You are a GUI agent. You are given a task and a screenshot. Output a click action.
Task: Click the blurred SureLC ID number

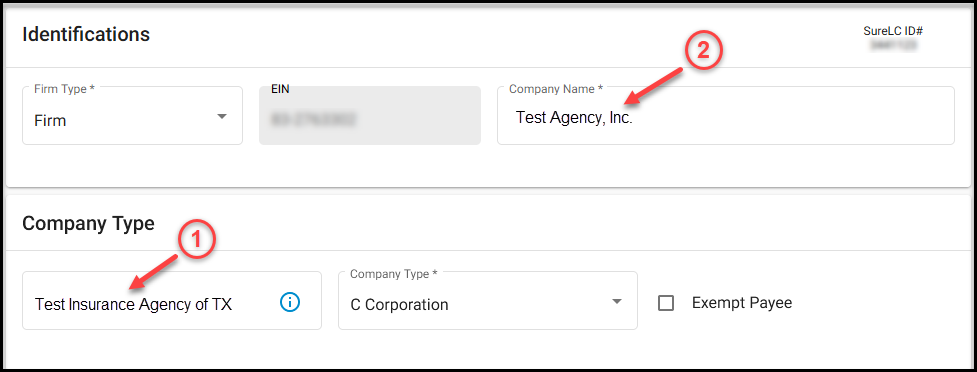tap(894, 45)
